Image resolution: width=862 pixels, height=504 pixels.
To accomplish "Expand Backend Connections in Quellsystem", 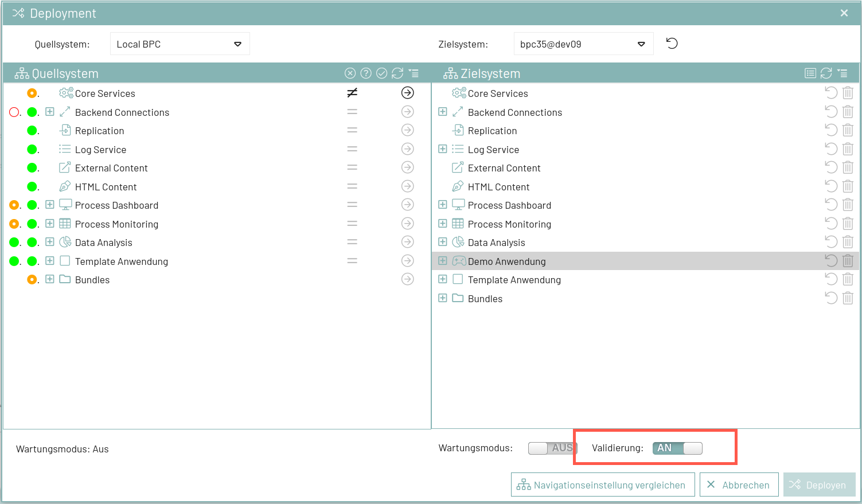I will coord(50,112).
